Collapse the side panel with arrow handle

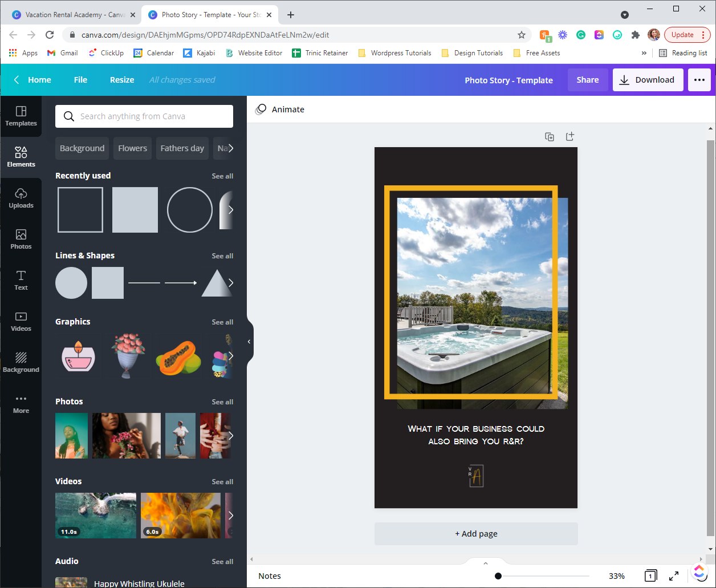coord(249,342)
